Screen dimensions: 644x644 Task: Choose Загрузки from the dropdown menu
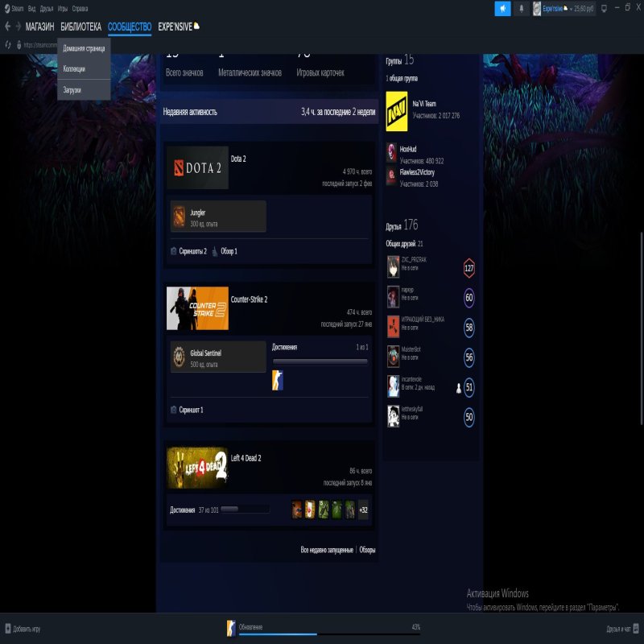point(72,90)
